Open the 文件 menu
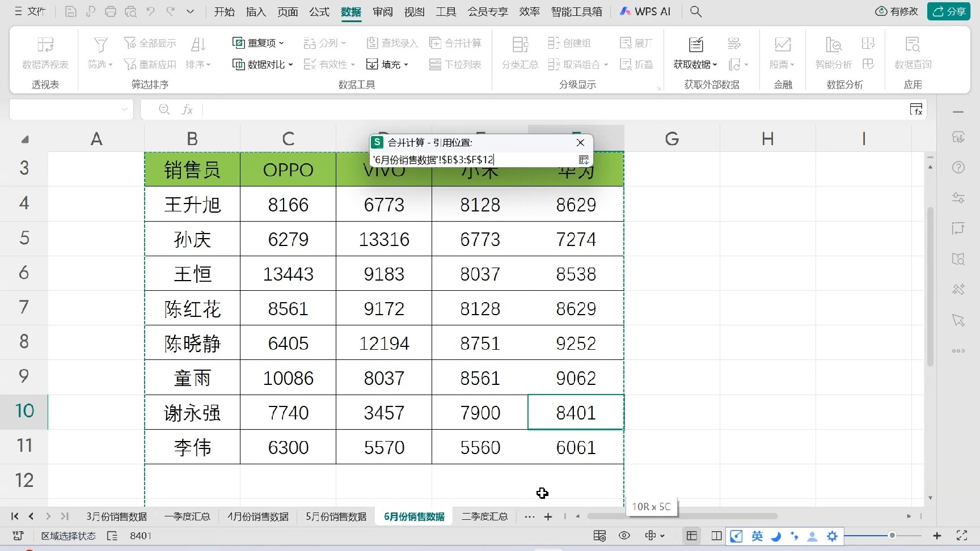The width and height of the screenshot is (980, 551). [x=29, y=11]
